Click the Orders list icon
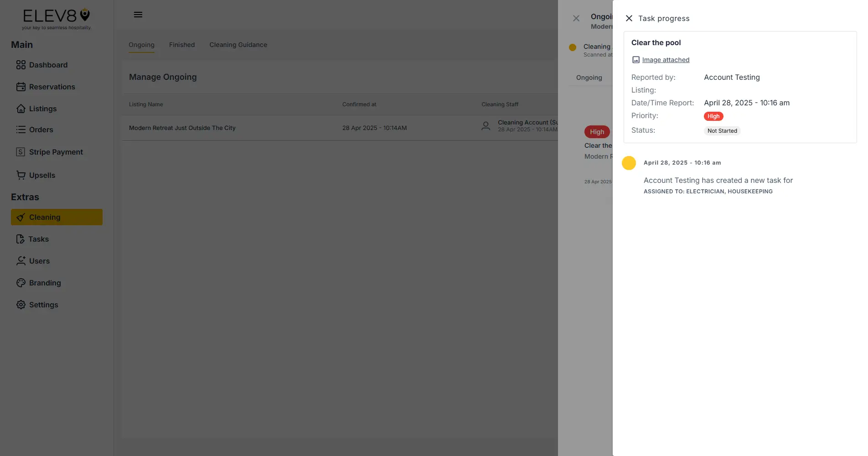868x456 pixels. pyautogui.click(x=21, y=130)
